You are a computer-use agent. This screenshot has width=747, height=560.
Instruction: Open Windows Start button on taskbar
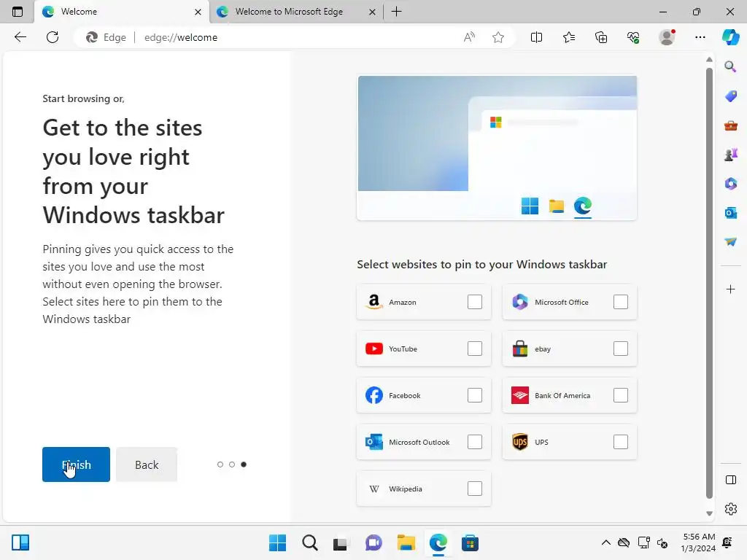tap(277, 542)
